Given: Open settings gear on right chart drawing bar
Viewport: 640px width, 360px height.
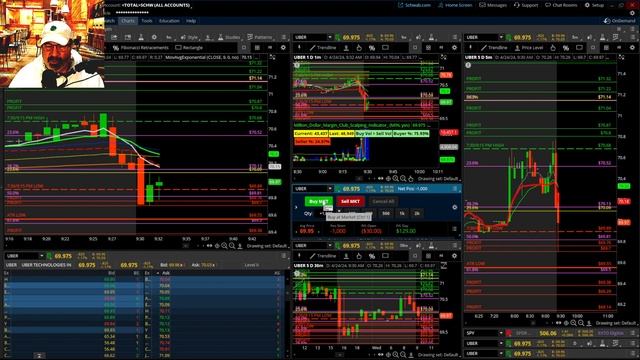Looking at the screenshot, I should 632,48.
